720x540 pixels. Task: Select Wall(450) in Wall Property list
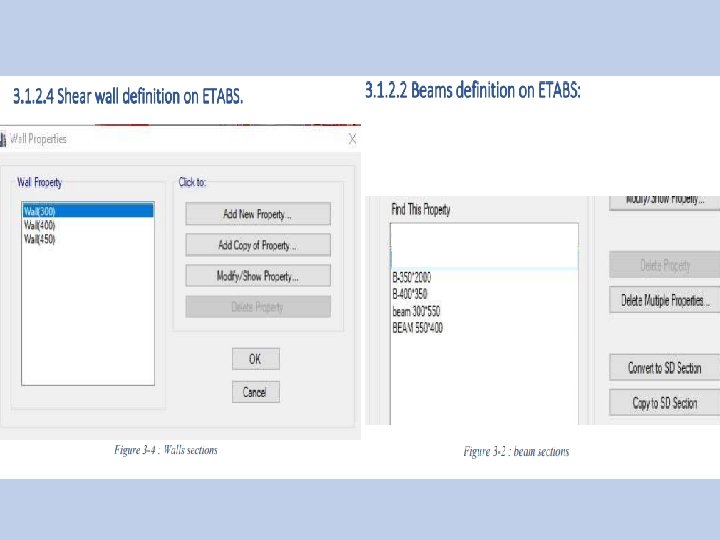(39, 239)
